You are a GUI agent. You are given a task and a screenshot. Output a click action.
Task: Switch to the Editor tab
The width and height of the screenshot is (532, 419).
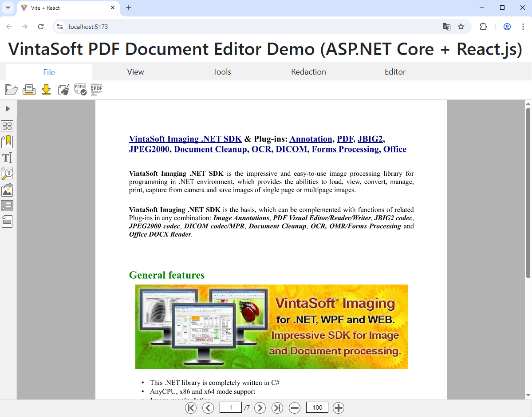(395, 72)
